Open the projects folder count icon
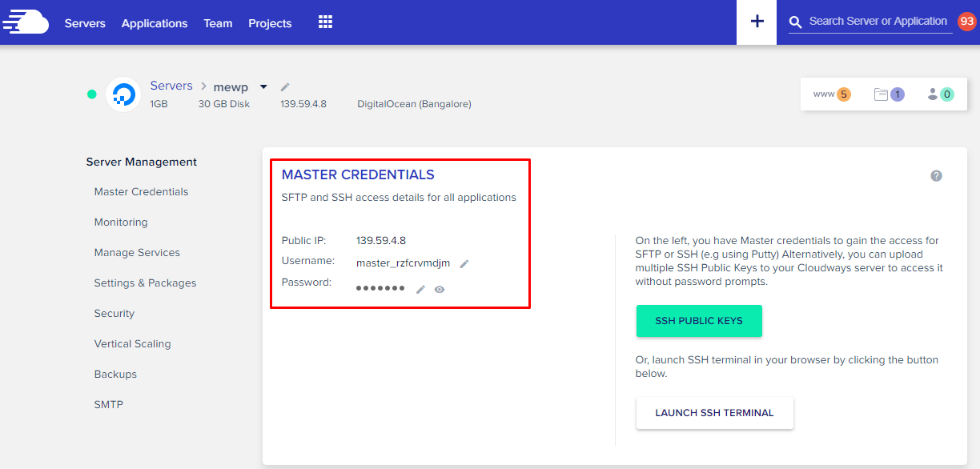Image resolution: width=980 pixels, height=469 pixels. coord(889,94)
